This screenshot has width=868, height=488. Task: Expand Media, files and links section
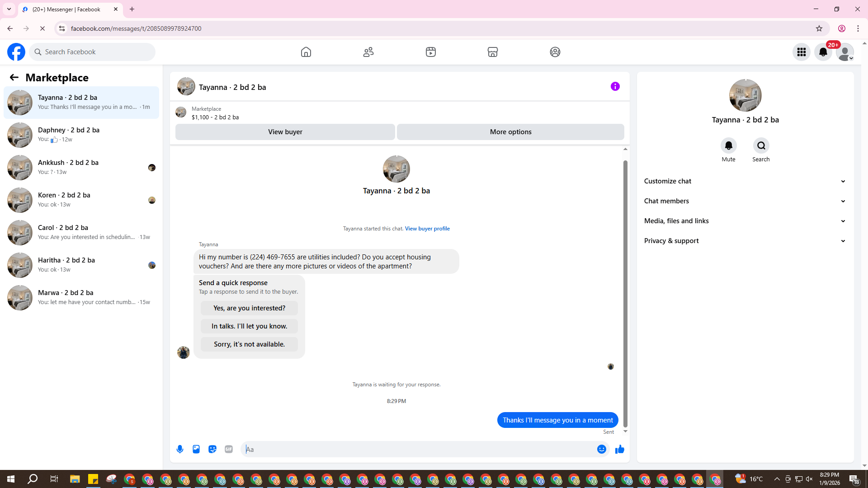tap(745, 221)
